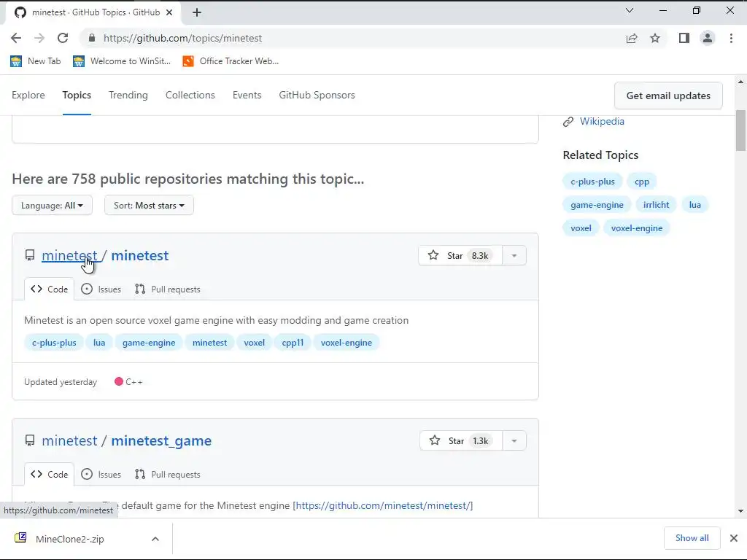Click the game-engine tag on minetest/minetest card
This screenshot has width=747, height=560.
[149, 343]
